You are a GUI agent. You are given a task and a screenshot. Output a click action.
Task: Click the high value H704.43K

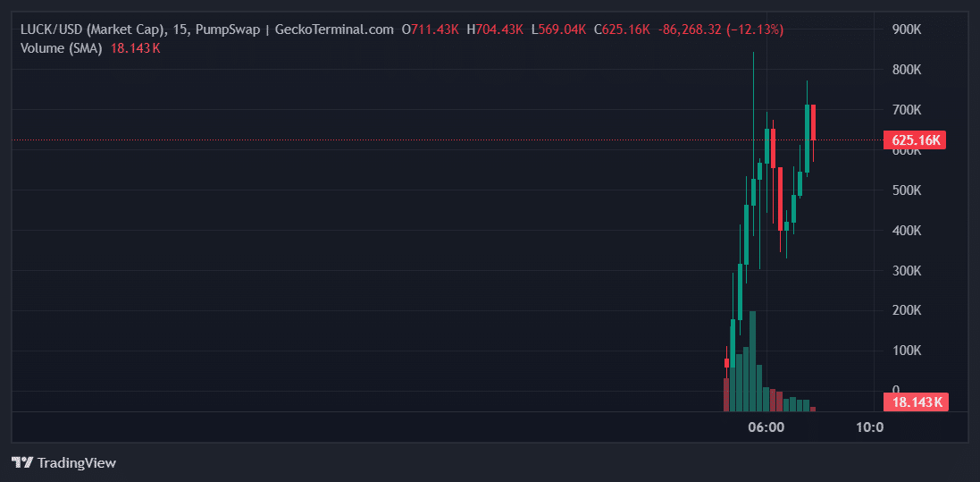[495, 30]
